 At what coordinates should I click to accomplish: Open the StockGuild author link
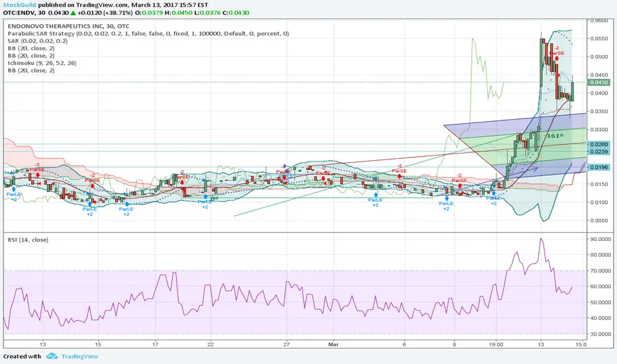point(20,5)
